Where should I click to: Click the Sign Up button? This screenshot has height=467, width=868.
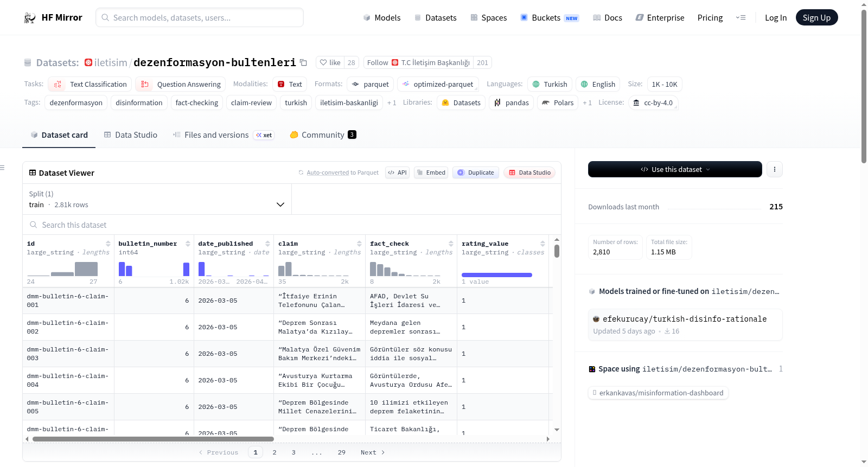pos(816,17)
